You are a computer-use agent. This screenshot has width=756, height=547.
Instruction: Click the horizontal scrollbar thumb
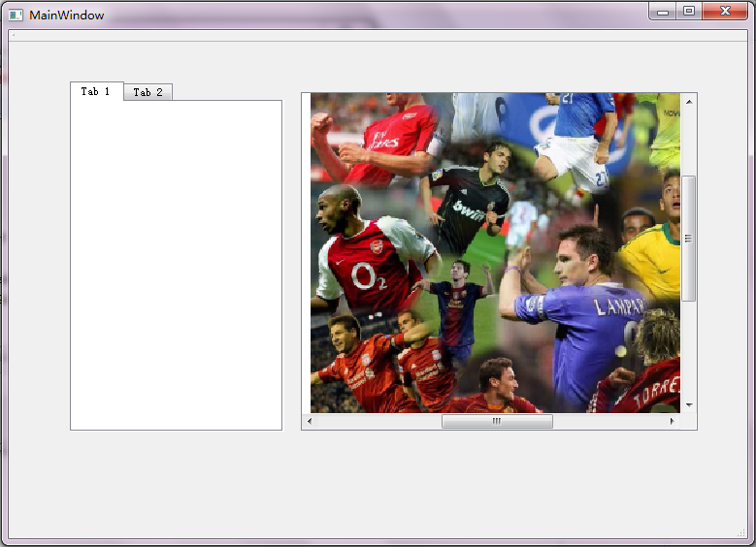(497, 422)
